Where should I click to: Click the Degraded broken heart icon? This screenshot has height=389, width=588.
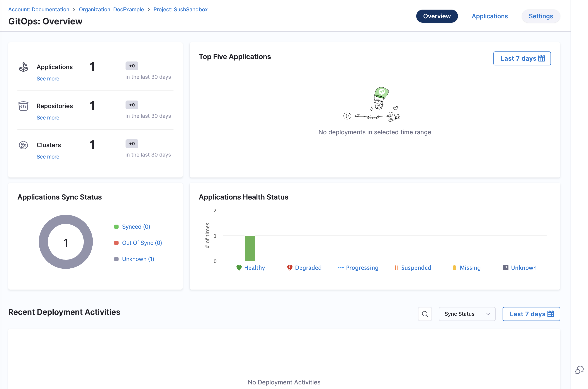click(290, 268)
